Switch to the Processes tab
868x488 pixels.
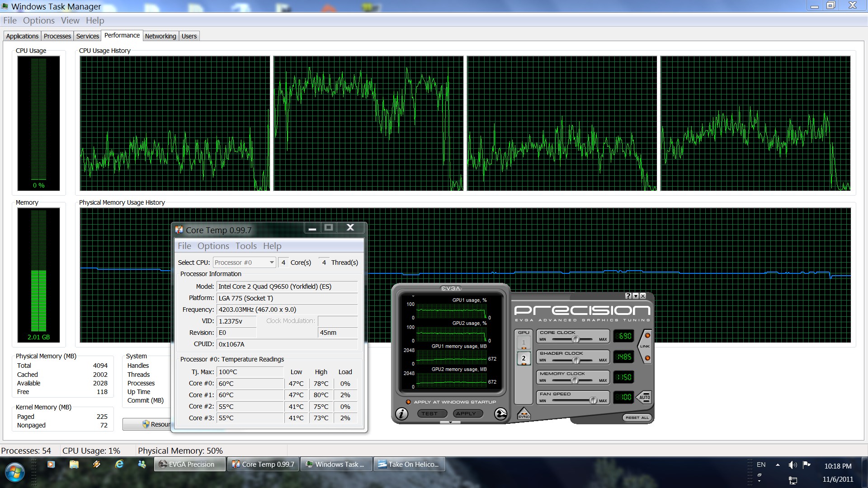coord(57,36)
